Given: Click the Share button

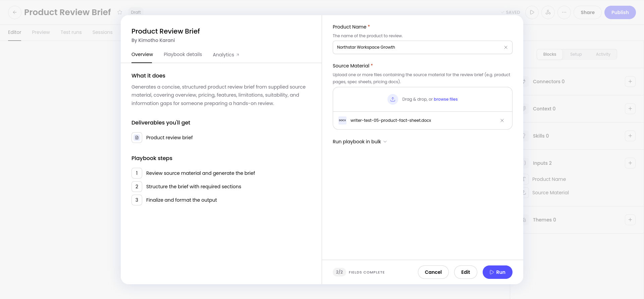Looking at the screenshot, I should (588, 12).
